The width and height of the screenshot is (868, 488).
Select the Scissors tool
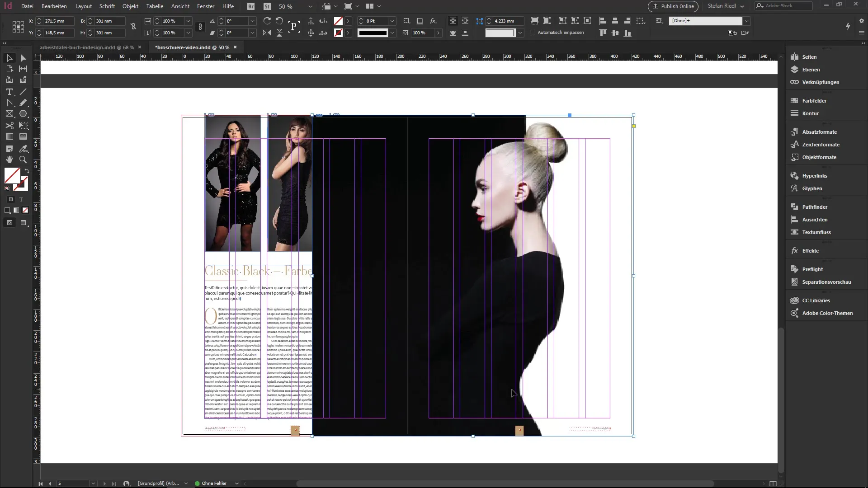point(9,126)
